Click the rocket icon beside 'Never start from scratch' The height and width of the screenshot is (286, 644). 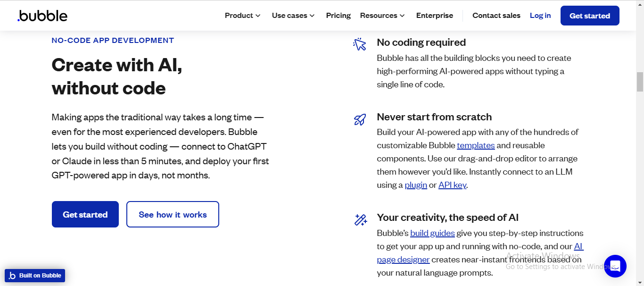[359, 119]
